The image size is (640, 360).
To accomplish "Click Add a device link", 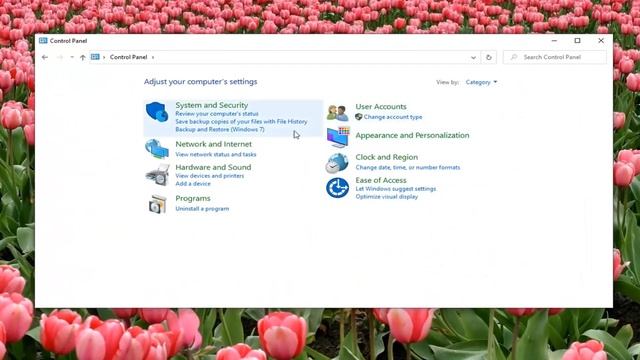I will point(193,184).
